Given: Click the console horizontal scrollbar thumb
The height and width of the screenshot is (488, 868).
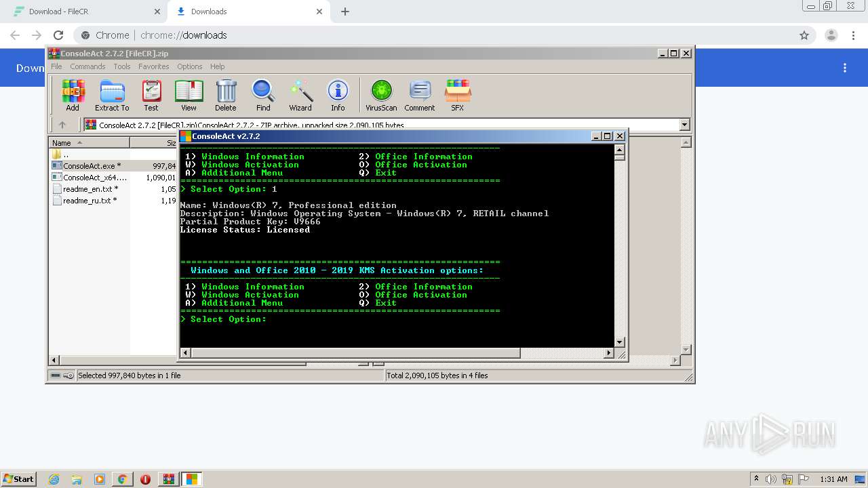Looking at the screenshot, I should pyautogui.click(x=355, y=353).
